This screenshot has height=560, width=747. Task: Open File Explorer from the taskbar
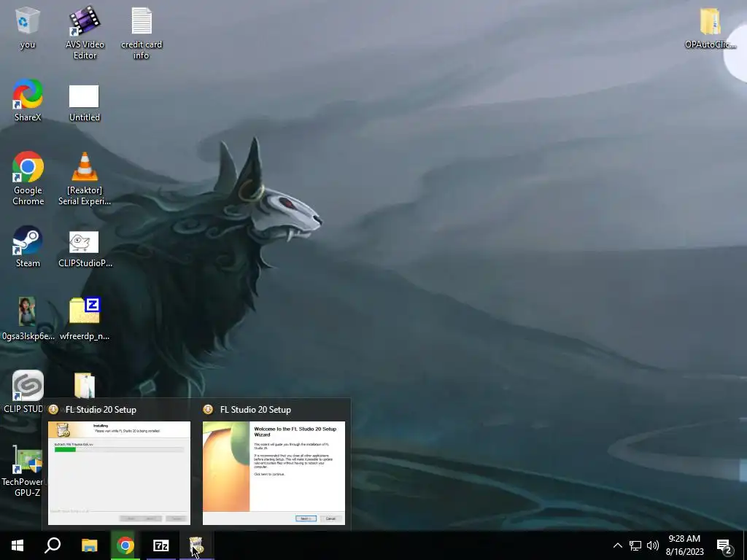click(89, 545)
